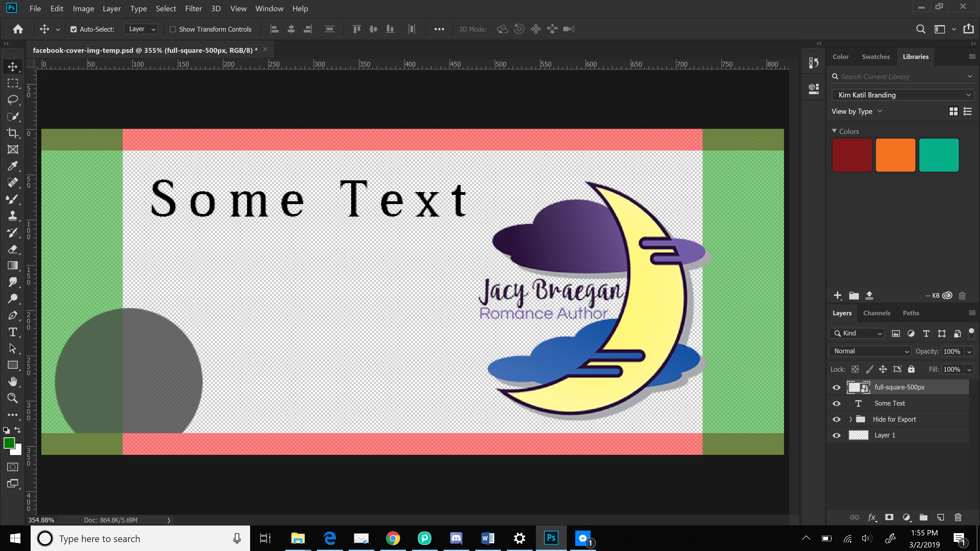980x551 pixels.
Task: Open the Filter menu
Action: click(x=193, y=8)
